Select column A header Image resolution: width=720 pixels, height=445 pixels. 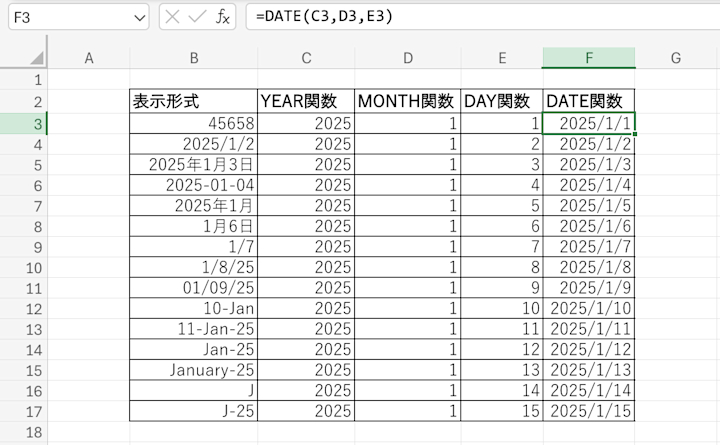89,58
